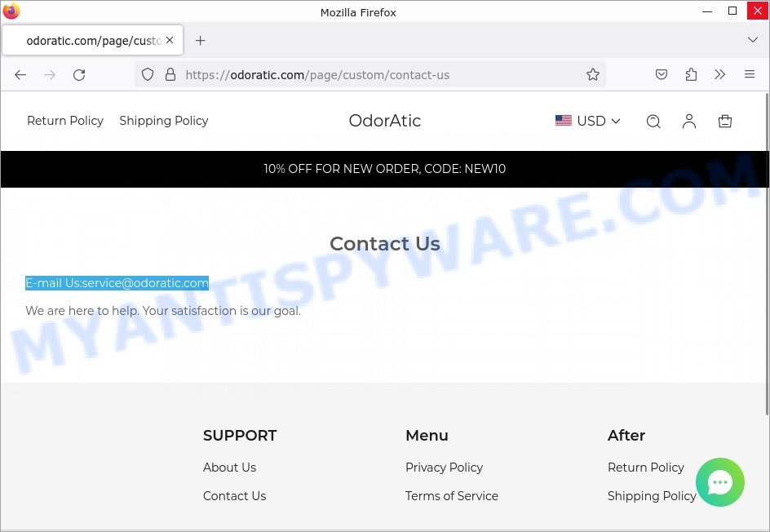Image resolution: width=770 pixels, height=532 pixels.
Task: Open the Extensions puzzle icon
Action: (x=691, y=75)
